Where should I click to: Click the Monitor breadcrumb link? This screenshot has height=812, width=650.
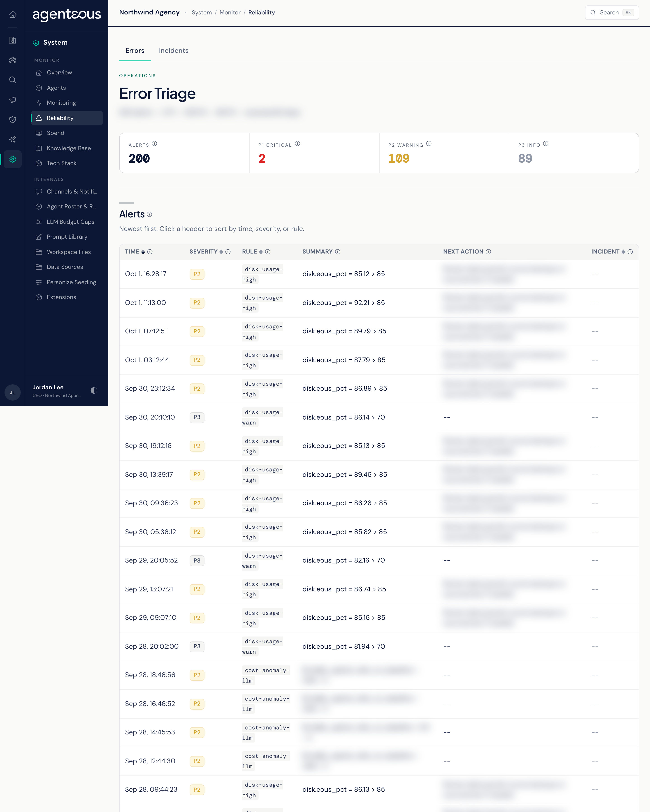pyautogui.click(x=230, y=12)
